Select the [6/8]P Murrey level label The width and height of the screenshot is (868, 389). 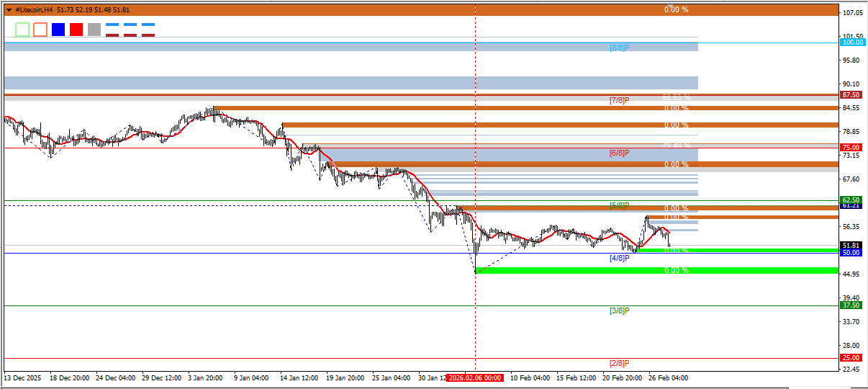click(x=620, y=153)
